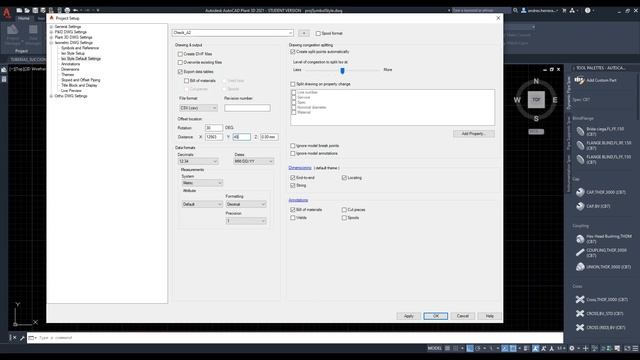This screenshot has height=360, width=640.
Task: Click the help icon in title bar
Action: (x=587, y=11)
